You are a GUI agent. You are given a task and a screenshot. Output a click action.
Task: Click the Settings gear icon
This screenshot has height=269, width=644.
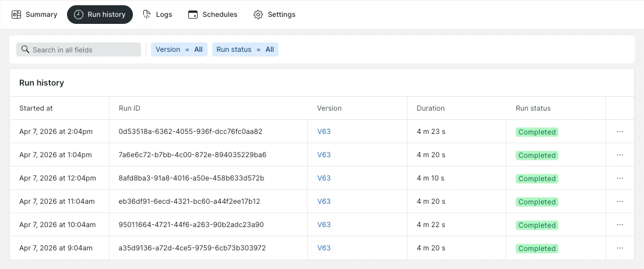tap(258, 15)
